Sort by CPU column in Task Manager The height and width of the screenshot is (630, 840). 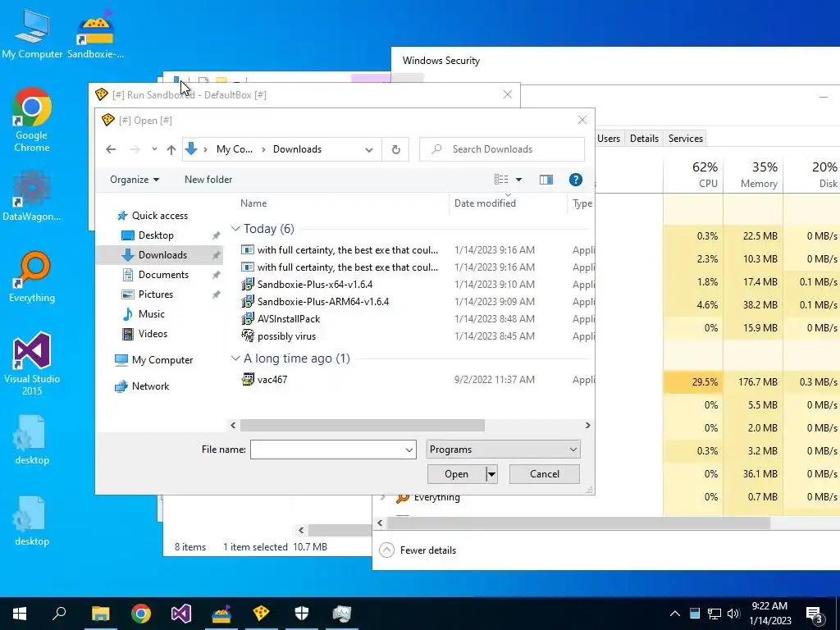(694, 175)
